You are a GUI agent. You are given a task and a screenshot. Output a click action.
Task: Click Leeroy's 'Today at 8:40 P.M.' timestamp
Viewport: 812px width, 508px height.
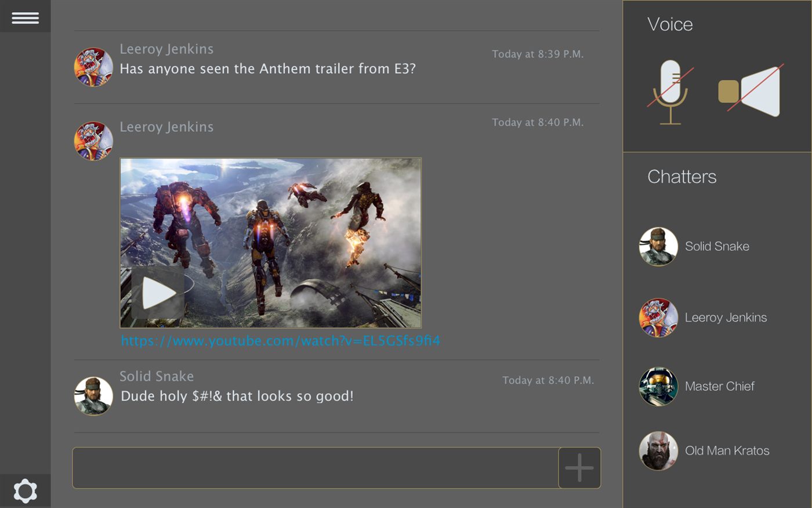click(538, 123)
